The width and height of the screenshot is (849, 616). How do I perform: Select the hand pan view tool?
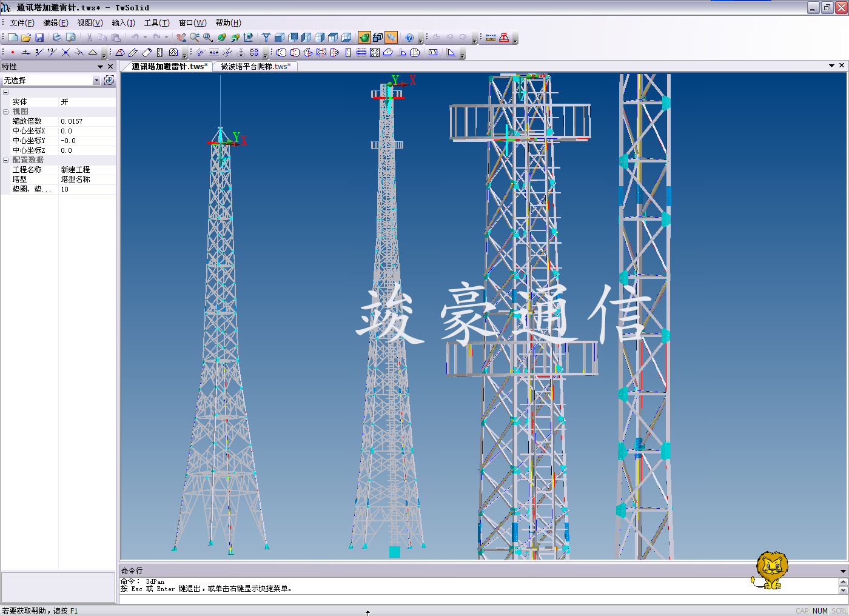coord(181,38)
